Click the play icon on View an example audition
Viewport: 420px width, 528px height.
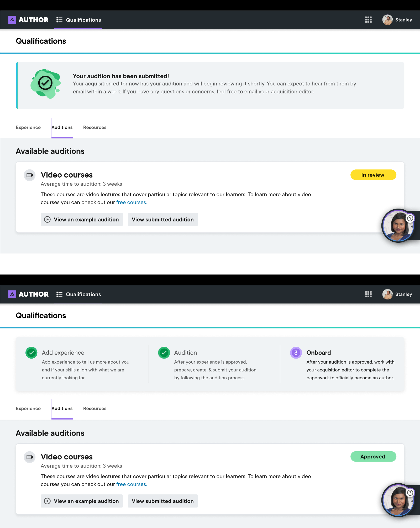coord(47,219)
